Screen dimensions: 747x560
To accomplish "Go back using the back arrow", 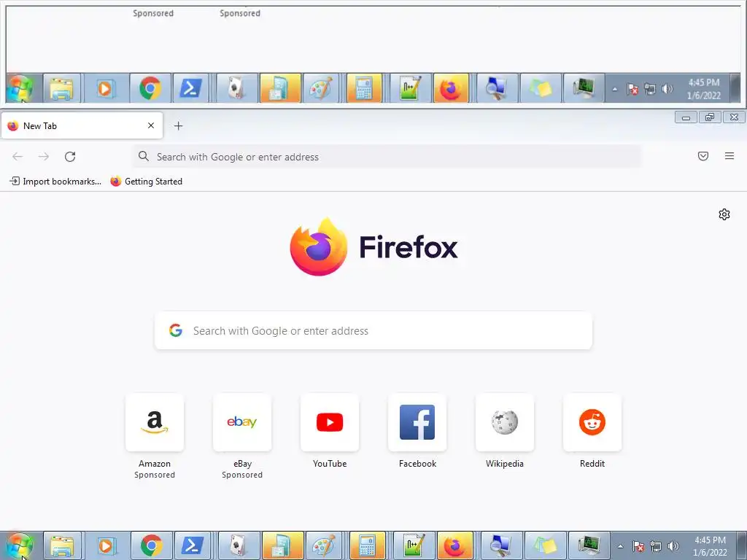I will coord(18,157).
